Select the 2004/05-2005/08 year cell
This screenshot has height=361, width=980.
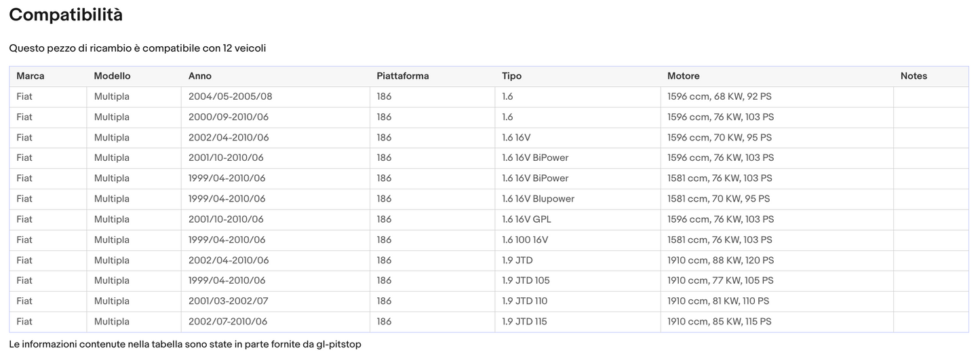click(x=230, y=96)
